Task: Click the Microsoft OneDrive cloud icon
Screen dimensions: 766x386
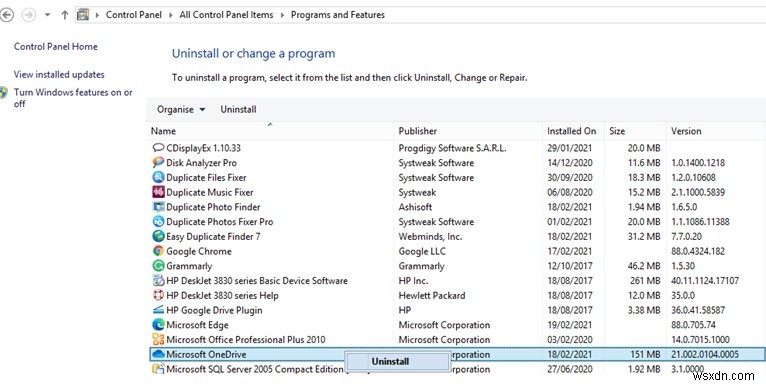Action: pos(158,354)
